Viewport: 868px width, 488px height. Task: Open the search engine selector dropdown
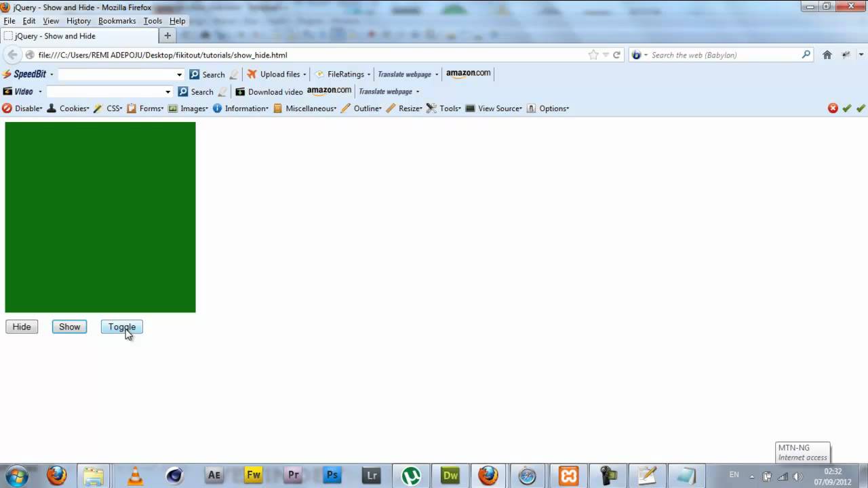click(x=639, y=55)
